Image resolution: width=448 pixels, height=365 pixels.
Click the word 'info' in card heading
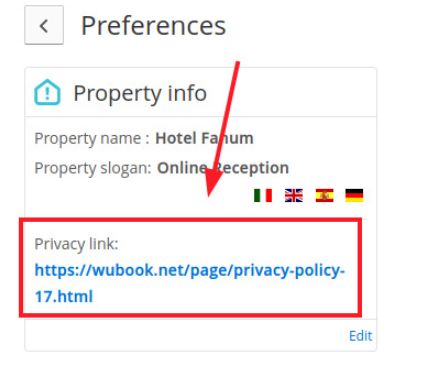click(187, 92)
